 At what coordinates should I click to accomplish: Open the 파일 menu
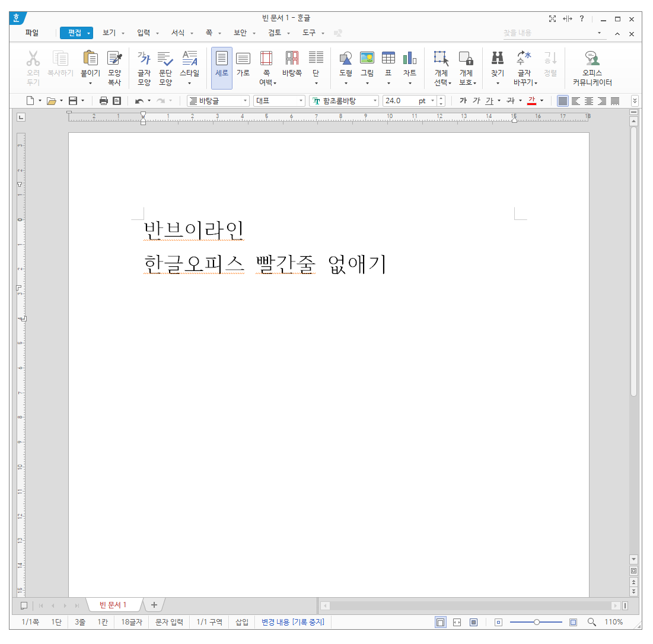click(31, 33)
